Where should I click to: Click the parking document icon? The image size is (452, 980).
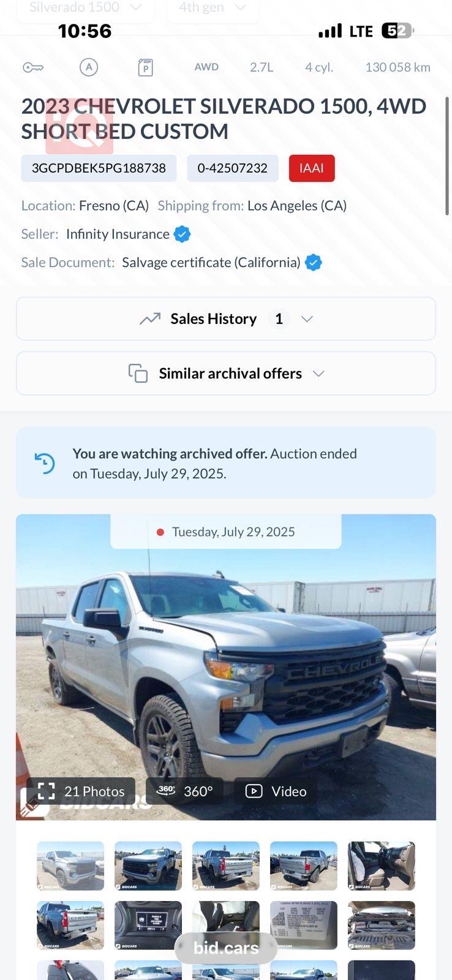tap(145, 67)
